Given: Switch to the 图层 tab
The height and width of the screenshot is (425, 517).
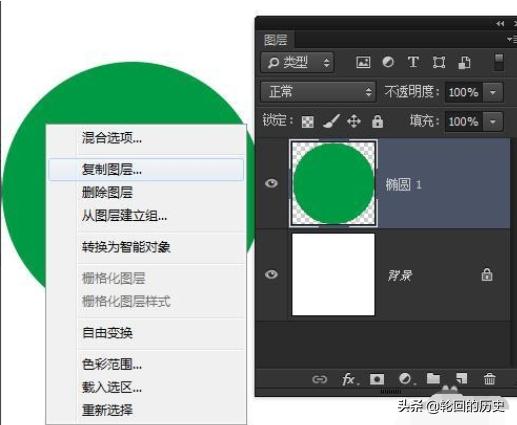Looking at the screenshot, I should [275, 40].
